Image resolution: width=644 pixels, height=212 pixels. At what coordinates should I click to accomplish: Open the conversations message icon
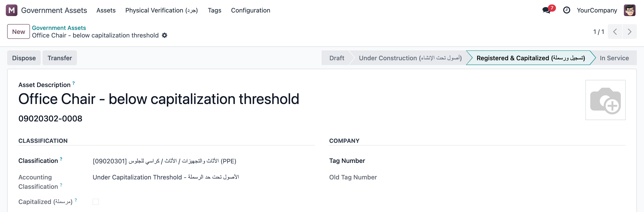click(x=547, y=10)
